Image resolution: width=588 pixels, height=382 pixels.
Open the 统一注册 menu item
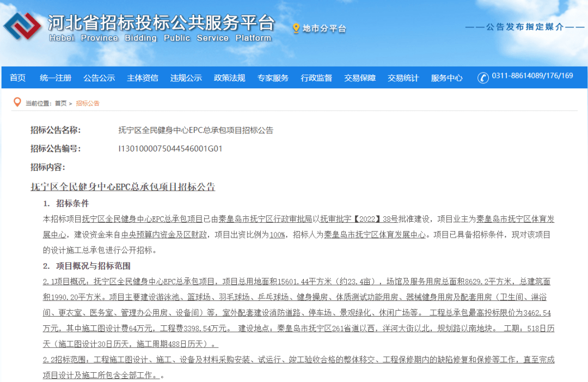coord(56,78)
